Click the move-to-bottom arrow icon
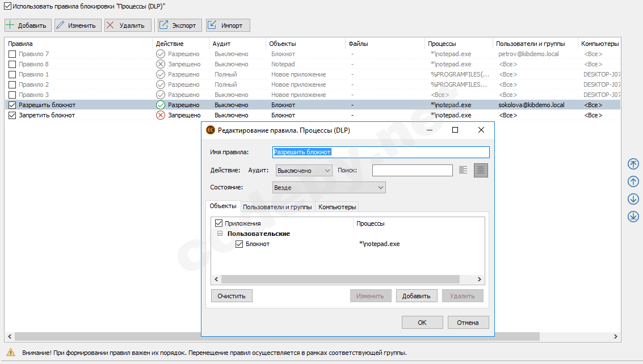This screenshot has width=643, height=364. (633, 217)
